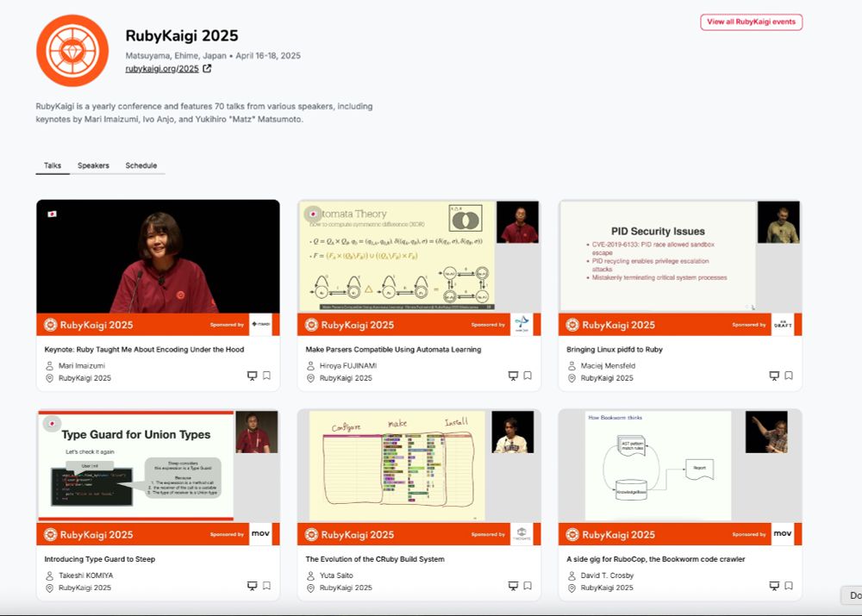Open Keynote: Ruby Taught Me About Encoding title
862x616 pixels.
(x=144, y=350)
